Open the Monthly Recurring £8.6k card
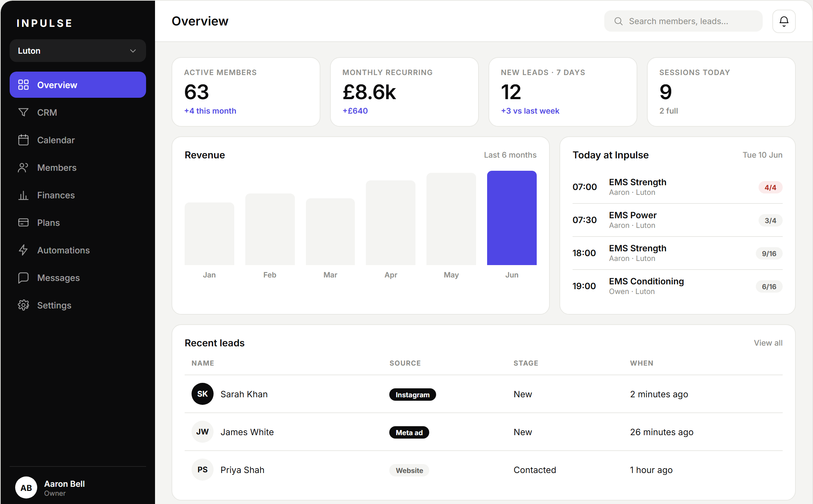The image size is (813, 504). coord(404,92)
